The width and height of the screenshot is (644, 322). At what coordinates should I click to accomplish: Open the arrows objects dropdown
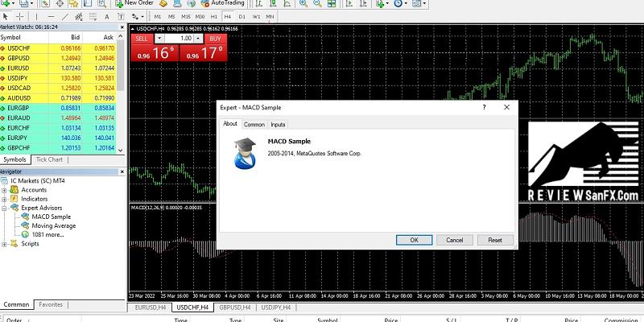pos(142,17)
